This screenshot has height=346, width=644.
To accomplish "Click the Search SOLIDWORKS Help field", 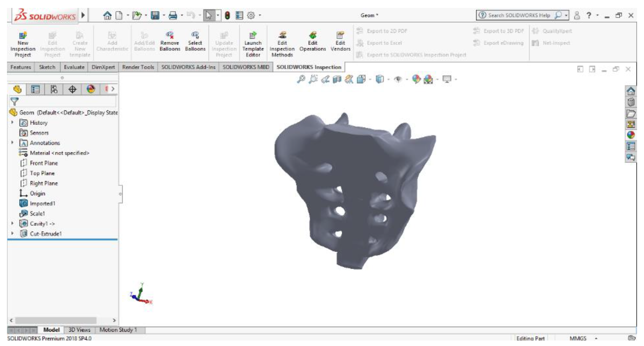I will (x=519, y=16).
